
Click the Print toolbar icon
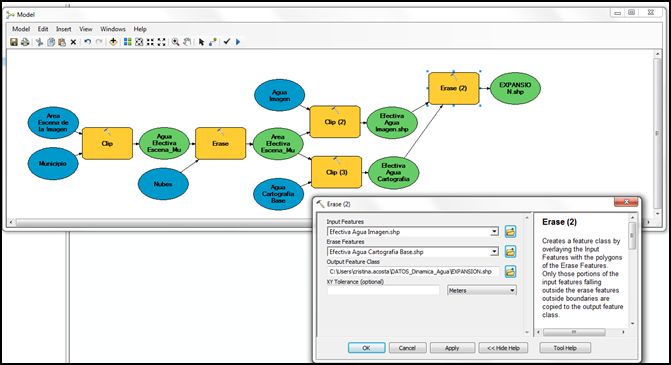point(25,42)
